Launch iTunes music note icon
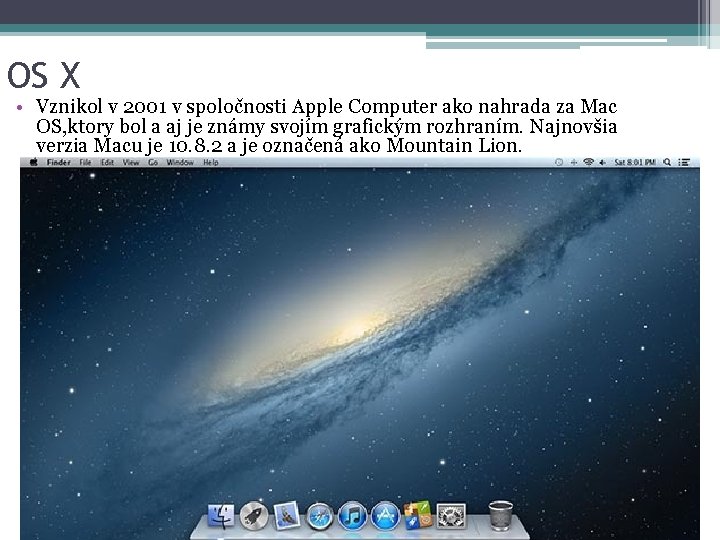The width and height of the screenshot is (720, 540). [x=352, y=516]
